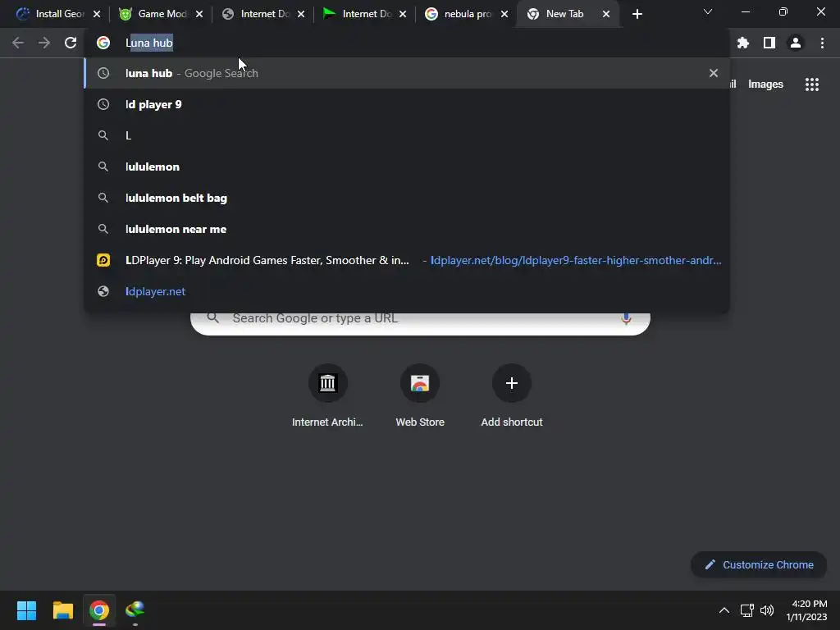
Task: Open the Chrome three-dot menu
Action: [822, 43]
